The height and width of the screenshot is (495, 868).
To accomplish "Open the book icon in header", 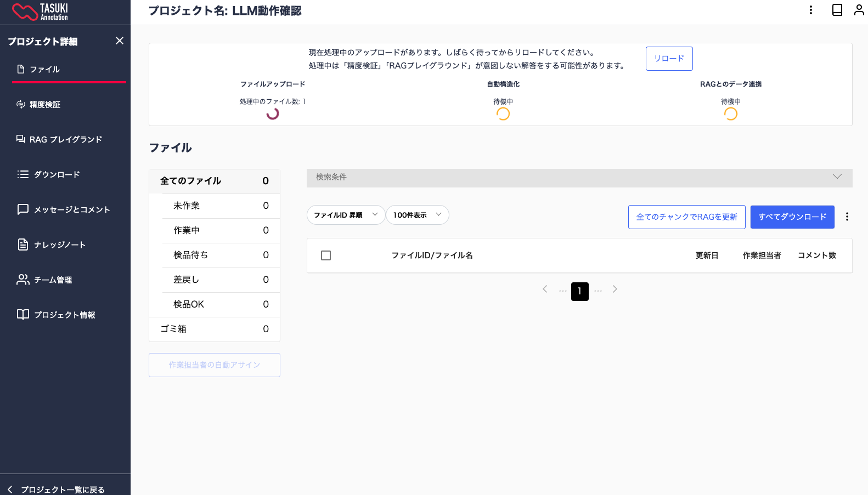I will (837, 10).
